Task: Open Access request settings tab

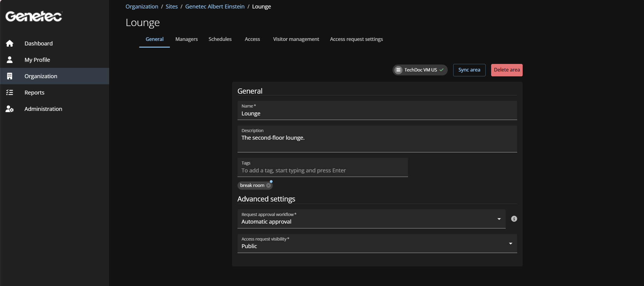Action: 356,39
